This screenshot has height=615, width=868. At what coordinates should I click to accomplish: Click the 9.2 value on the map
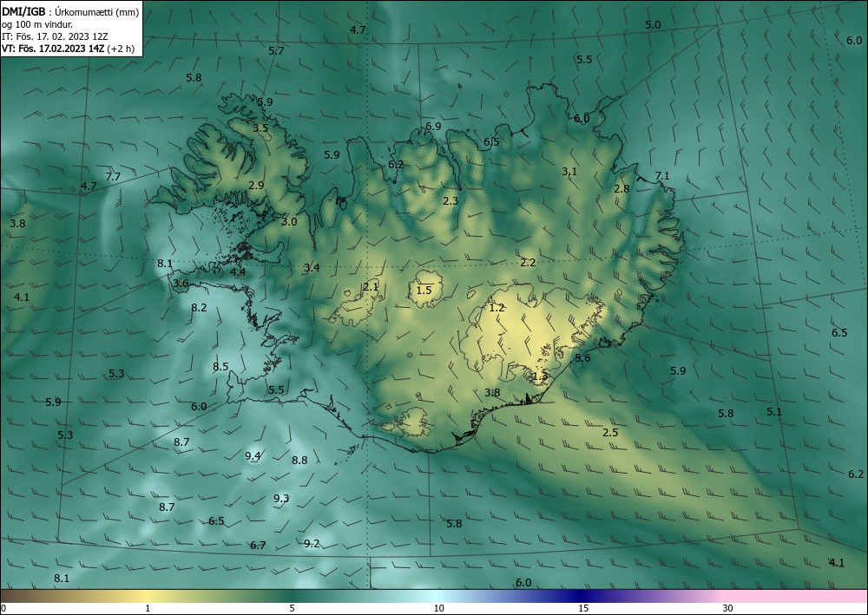(312, 543)
